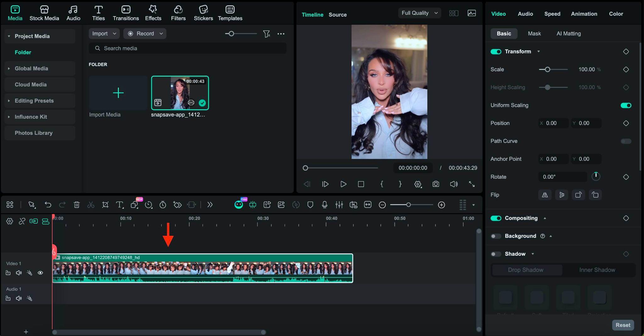Image resolution: width=644 pixels, height=336 pixels.
Task: Open the audio mixer icon
Action: point(339,205)
